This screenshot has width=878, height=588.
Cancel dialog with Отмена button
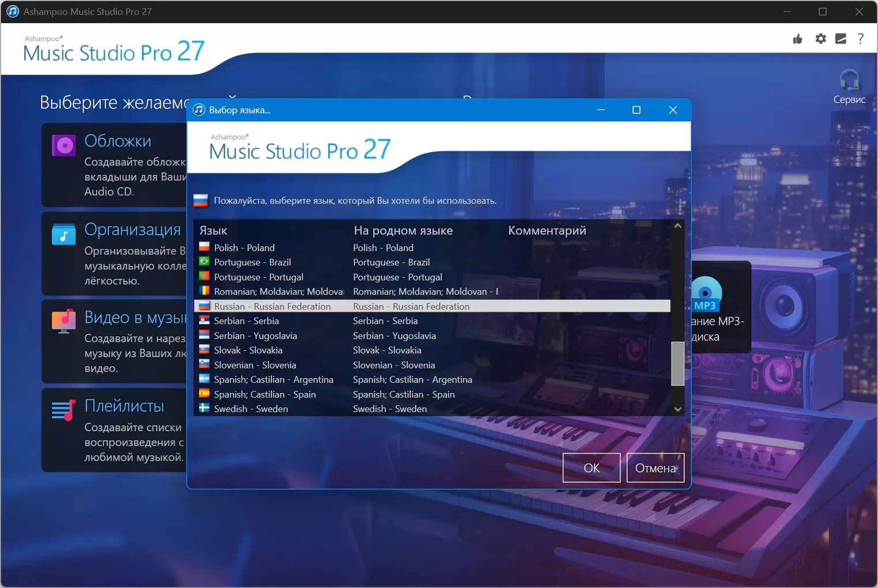pyautogui.click(x=655, y=468)
